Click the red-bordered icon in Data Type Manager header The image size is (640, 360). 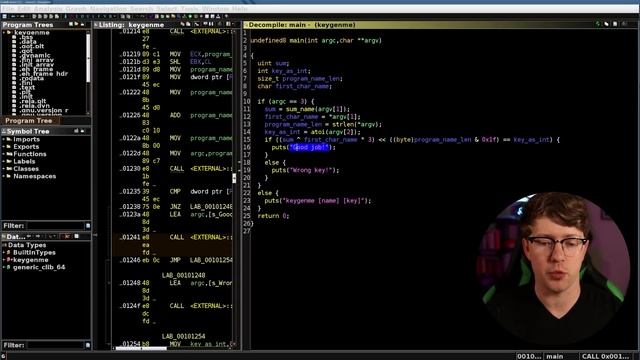67,236
